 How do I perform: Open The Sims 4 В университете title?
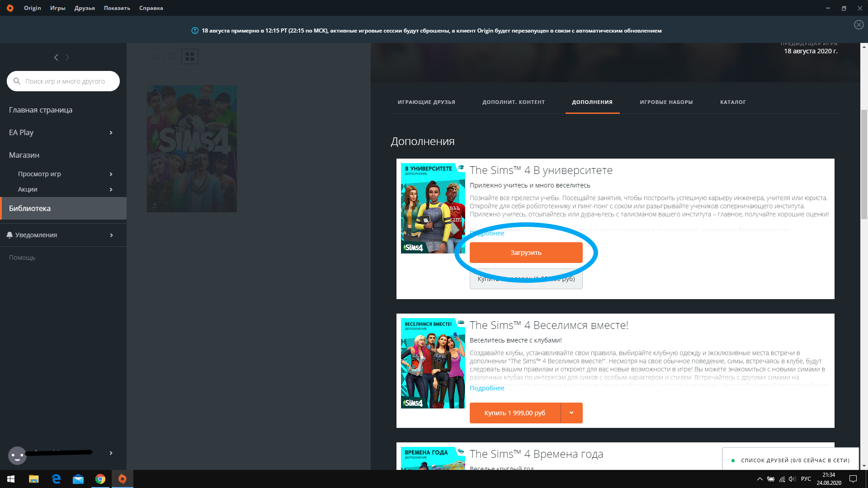click(541, 170)
